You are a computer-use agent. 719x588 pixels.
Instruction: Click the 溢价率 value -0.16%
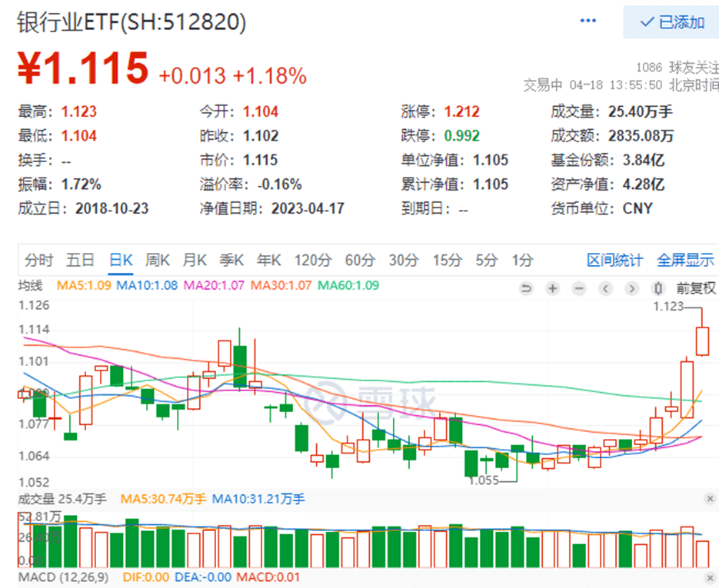[x=279, y=184]
